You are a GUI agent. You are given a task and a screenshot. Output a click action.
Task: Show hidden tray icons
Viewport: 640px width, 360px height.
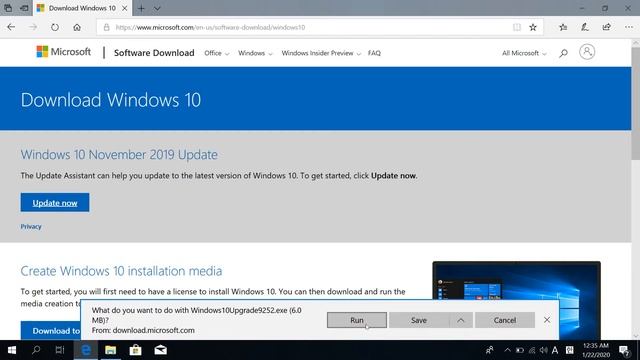[x=507, y=350]
